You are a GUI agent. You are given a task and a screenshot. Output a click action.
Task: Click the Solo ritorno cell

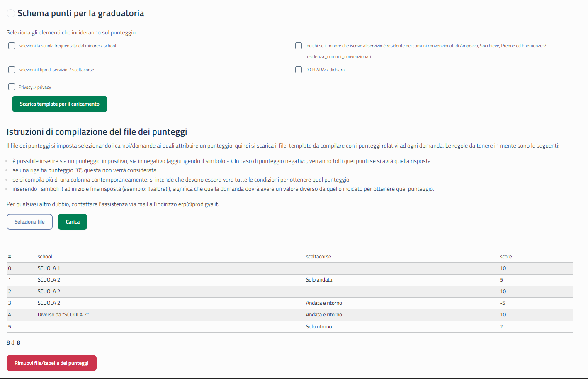[x=319, y=327]
